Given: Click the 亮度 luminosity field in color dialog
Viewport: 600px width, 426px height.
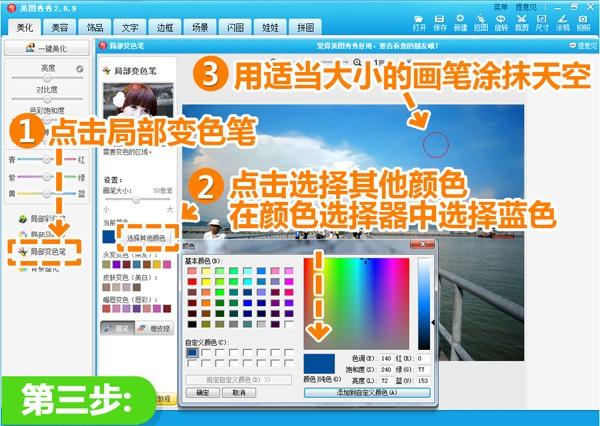Looking at the screenshot, I should coord(386,380).
